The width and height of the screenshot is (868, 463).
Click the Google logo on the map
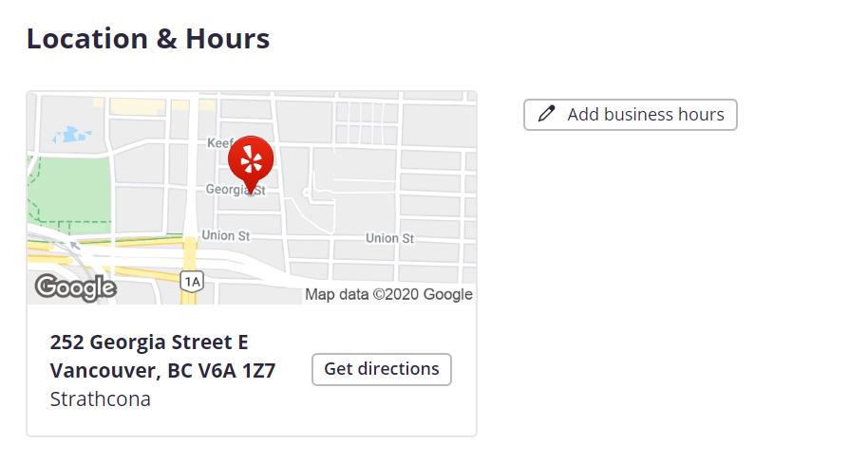pos(75,287)
